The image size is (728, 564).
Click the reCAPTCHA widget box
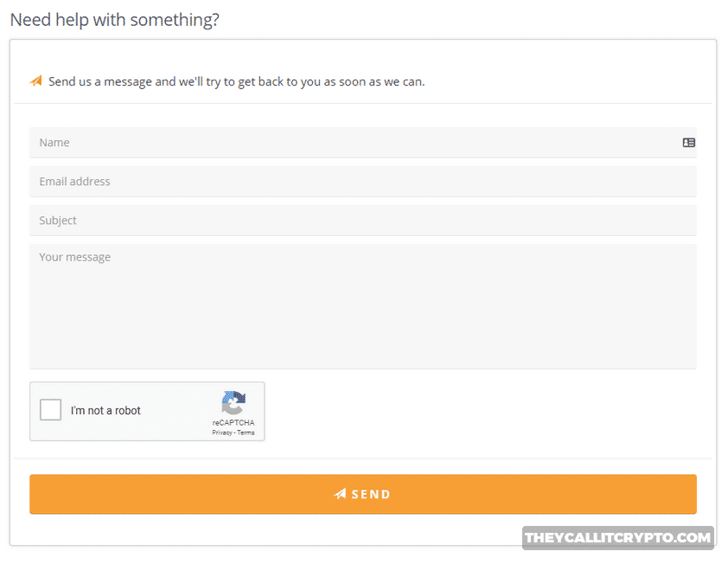coord(147,411)
